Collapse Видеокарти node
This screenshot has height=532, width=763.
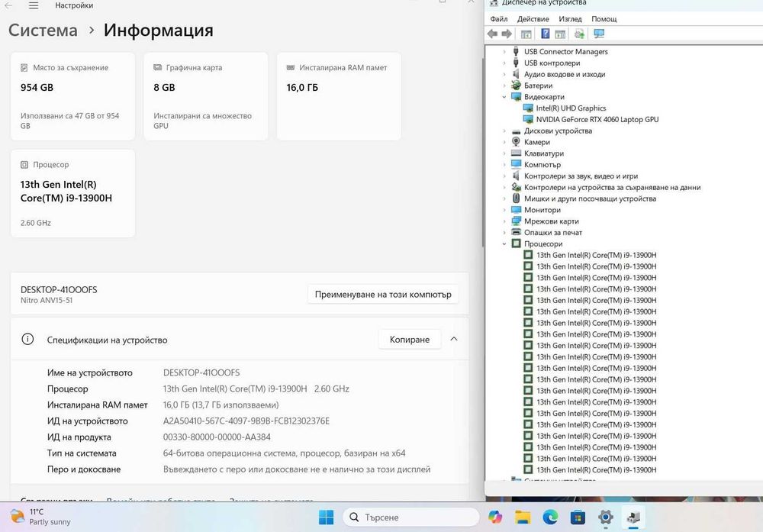point(504,97)
